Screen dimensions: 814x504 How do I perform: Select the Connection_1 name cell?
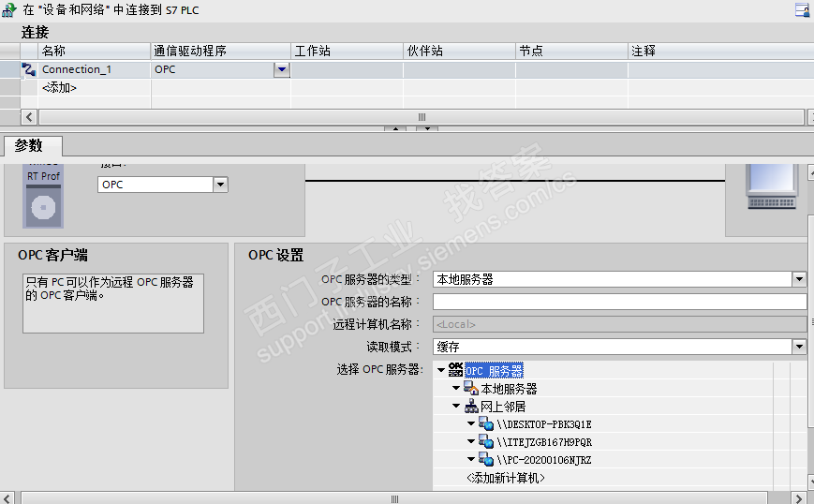[x=94, y=69]
